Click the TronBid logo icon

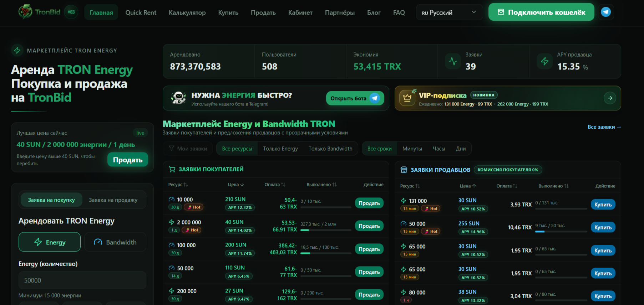25,12
